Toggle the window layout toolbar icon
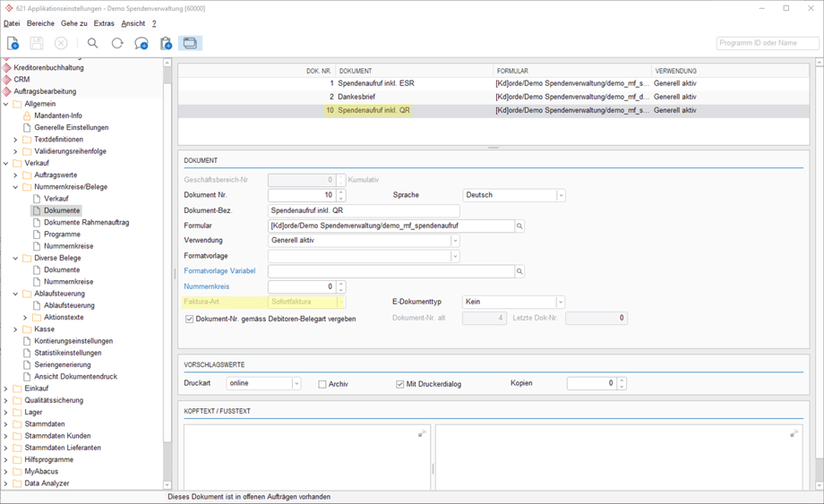Image resolution: width=824 pixels, height=504 pixels. click(190, 43)
